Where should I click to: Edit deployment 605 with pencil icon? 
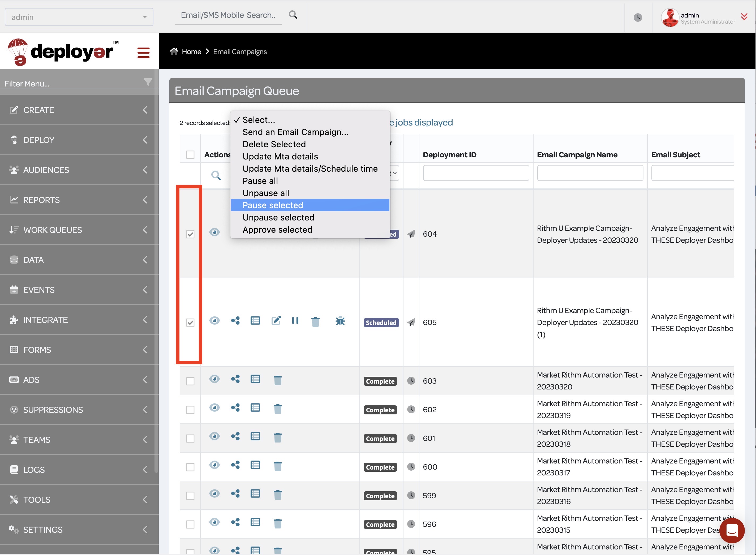[x=276, y=320]
